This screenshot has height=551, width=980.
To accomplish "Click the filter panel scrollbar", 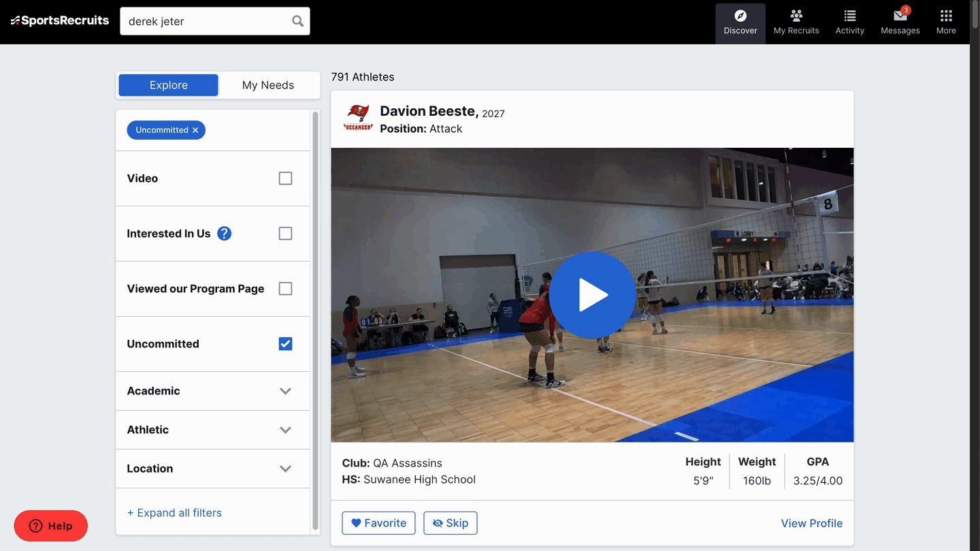I will [x=315, y=320].
